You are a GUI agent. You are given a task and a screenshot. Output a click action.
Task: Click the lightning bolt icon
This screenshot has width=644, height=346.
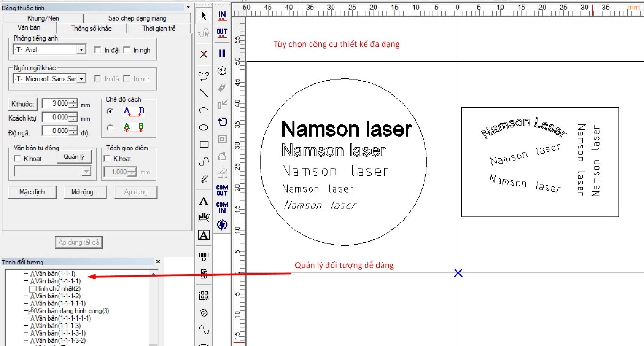222,224
